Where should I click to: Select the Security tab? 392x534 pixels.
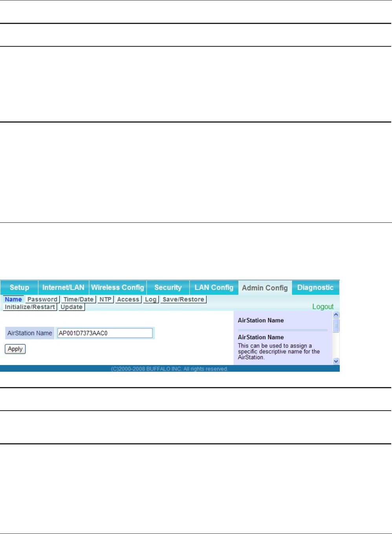coord(168,288)
